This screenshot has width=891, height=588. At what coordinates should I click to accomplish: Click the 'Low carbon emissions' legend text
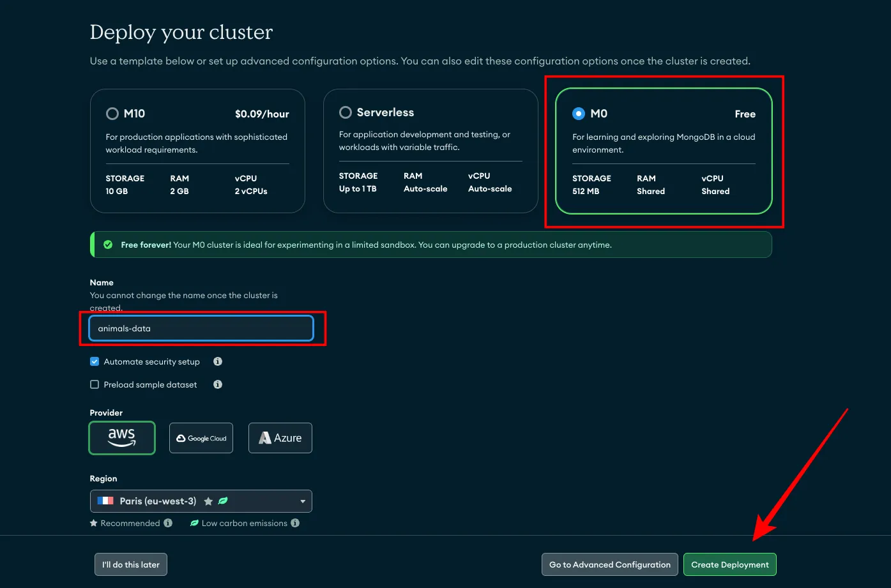245,523
